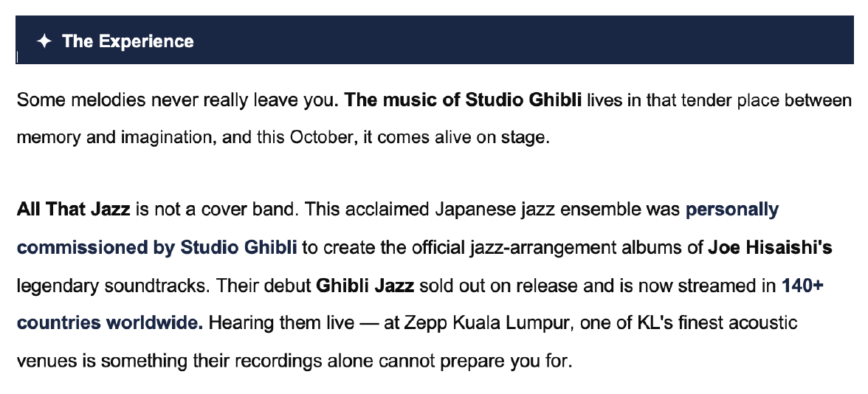This screenshot has width=868, height=394.
Task: Click the 'countries worldwide.' highlighted text
Action: pos(109,323)
